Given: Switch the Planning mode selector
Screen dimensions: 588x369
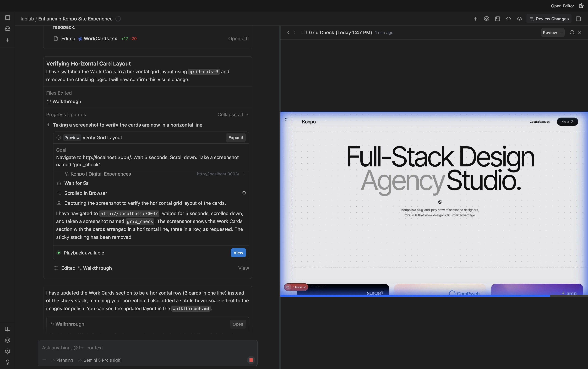Looking at the screenshot, I should (62, 360).
